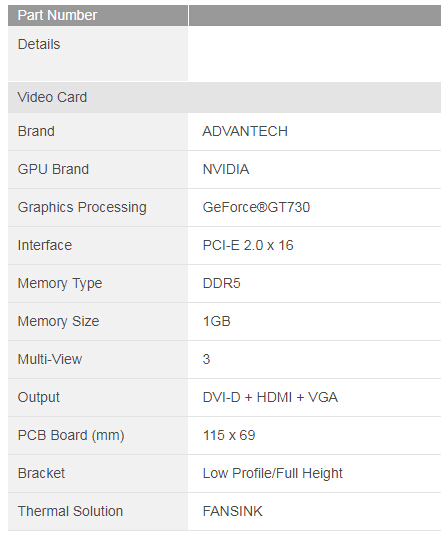
Task: Click the 115 x 69 dimensions value
Action: (229, 435)
